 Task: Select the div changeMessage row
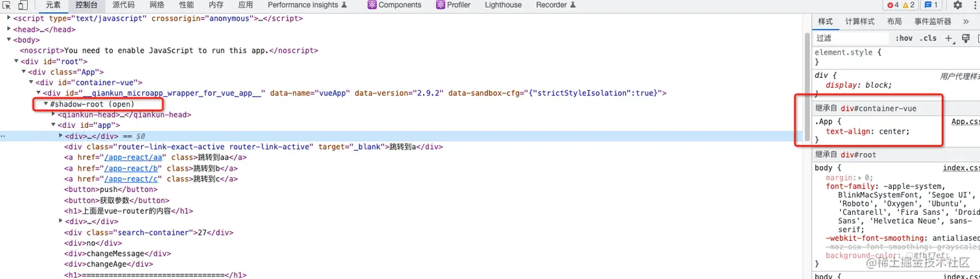point(117,254)
